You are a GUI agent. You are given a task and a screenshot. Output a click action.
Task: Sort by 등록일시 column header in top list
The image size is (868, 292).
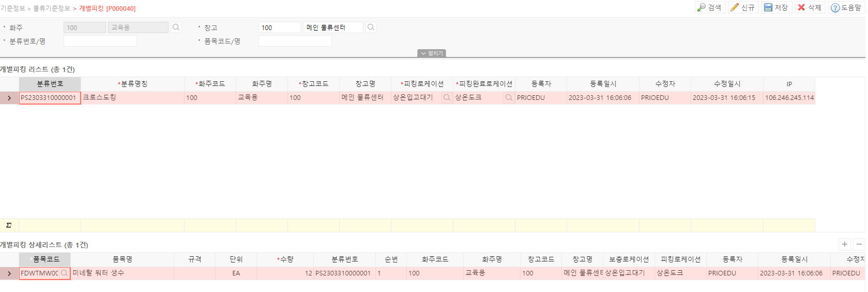pyautogui.click(x=603, y=84)
